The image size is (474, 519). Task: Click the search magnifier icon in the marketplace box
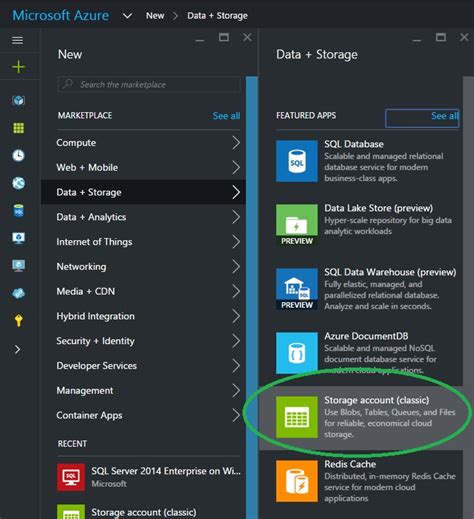tap(68, 84)
